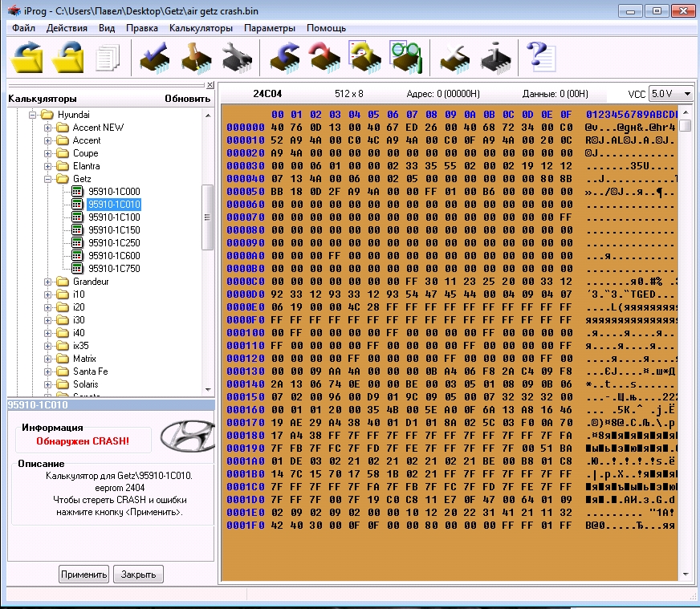This screenshot has width=700, height=609.
Task: Click hex row address 0001F0
Action: [x=246, y=526]
